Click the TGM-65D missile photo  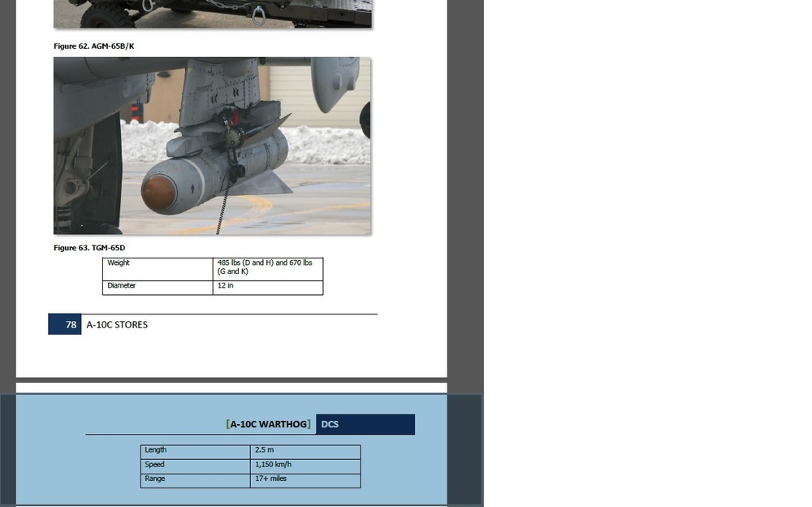point(211,145)
